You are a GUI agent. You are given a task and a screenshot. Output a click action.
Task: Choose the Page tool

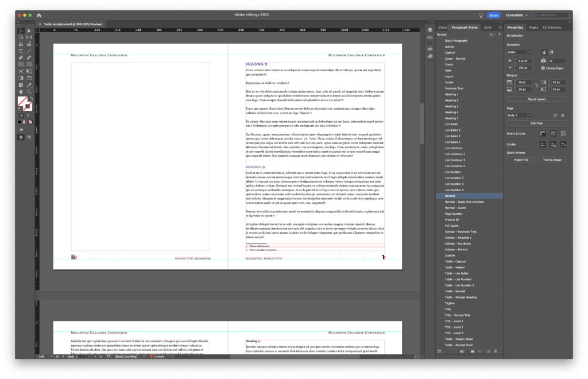[x=21, y=37]
